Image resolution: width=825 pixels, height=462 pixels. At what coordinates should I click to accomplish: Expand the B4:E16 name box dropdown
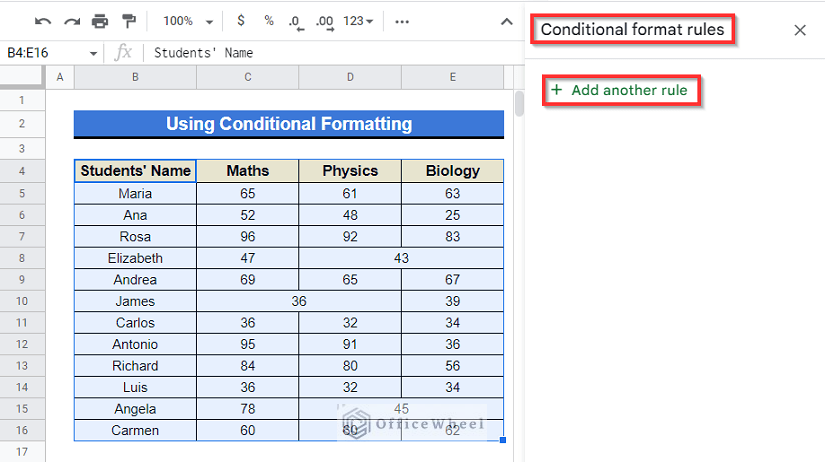click(93, 53)
